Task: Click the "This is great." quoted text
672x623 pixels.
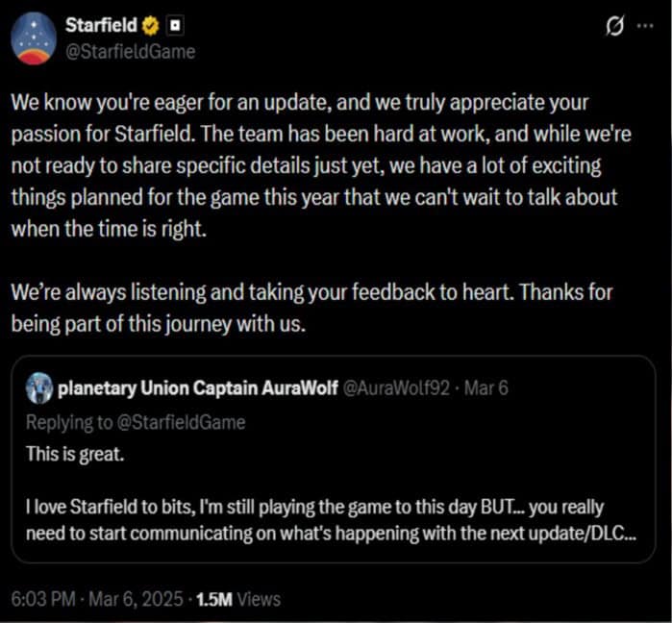Action: point(76,453)
